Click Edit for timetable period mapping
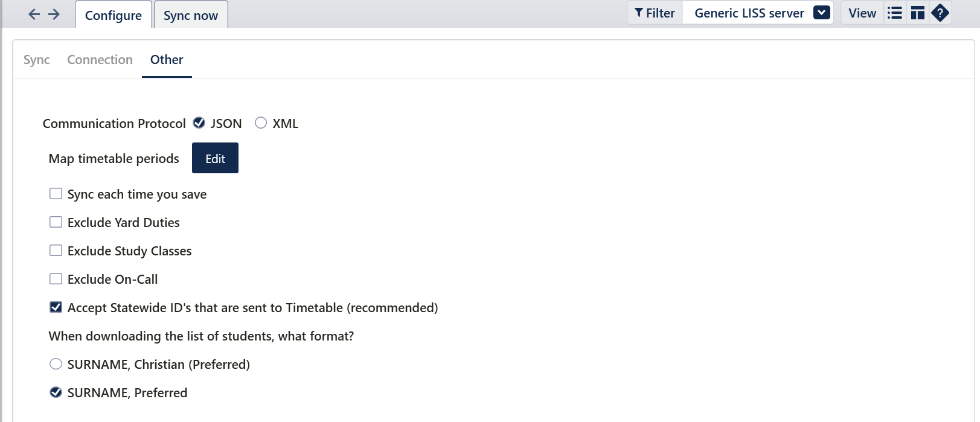 pos(215,158)
